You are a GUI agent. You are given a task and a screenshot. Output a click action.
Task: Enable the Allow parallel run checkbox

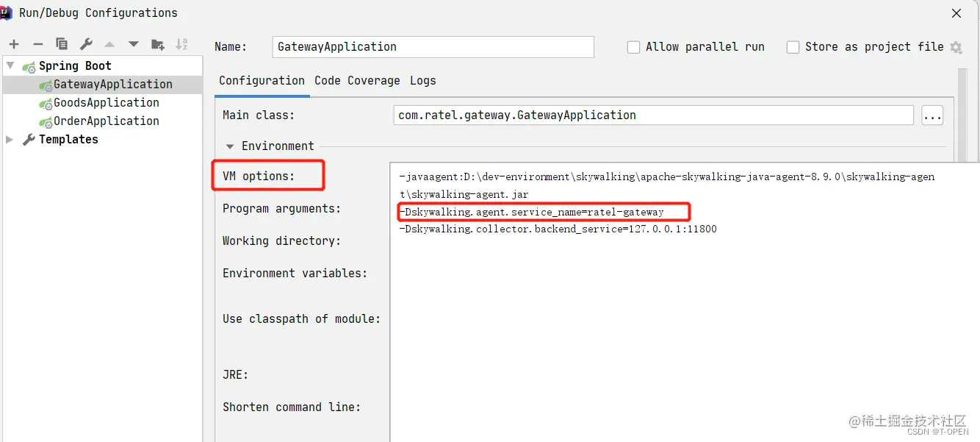tap(633, 47)
